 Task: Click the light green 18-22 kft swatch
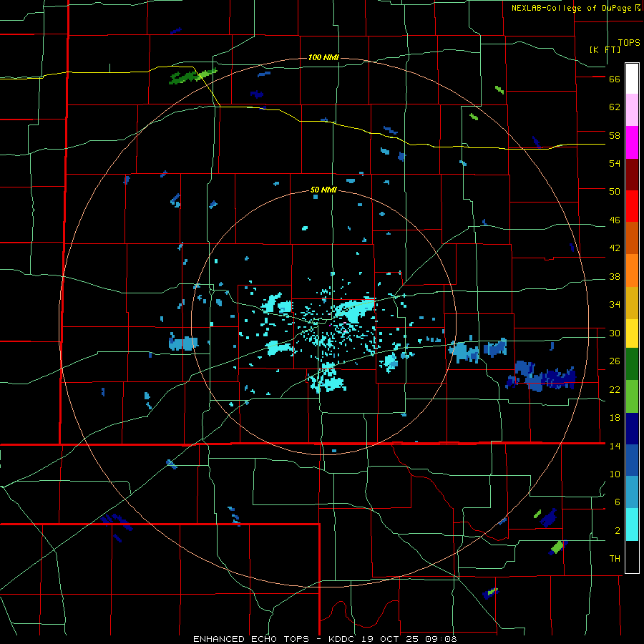tap(632, 396)
